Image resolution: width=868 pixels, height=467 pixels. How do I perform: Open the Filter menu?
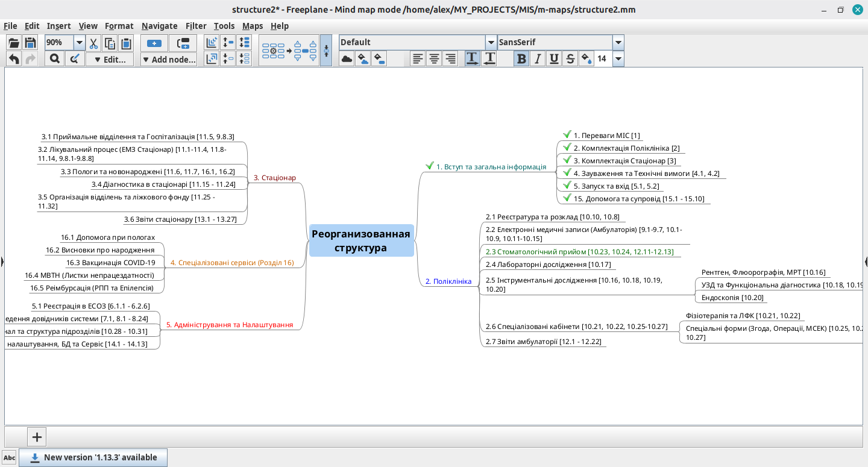tap(196, 26)
